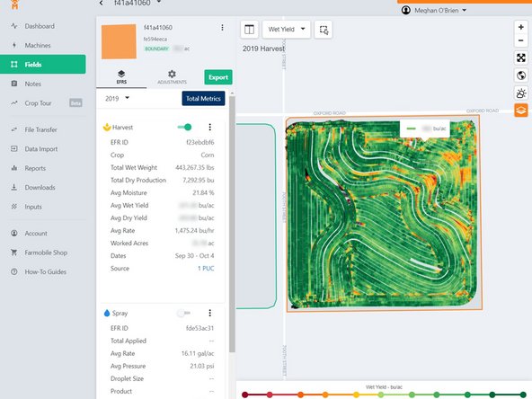Viewport: 532px width, 399px height.
Task: Click the Farmobile Shop cart icon
Action: (14, 253)
